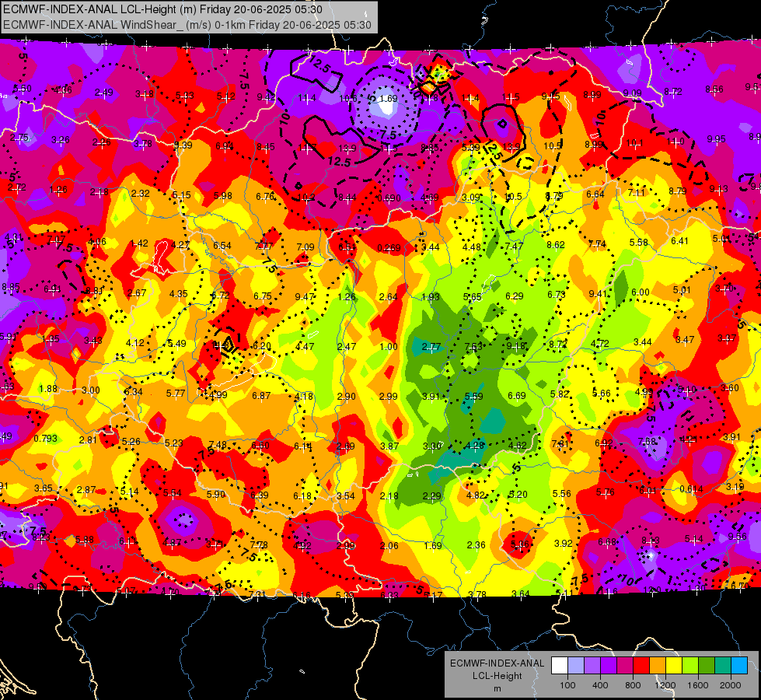Click the red swatch in the legend

(641, 666)
